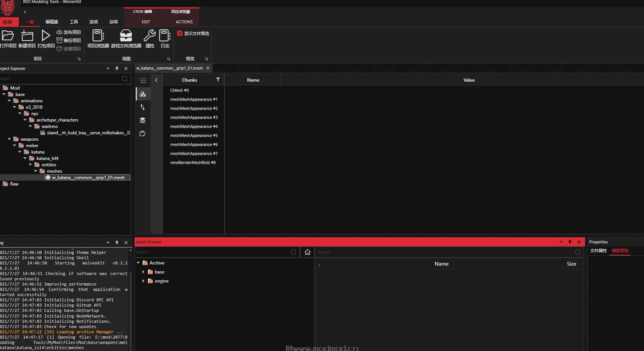
Task: Create a new project (新建项目)
Action: click(27, 36)
